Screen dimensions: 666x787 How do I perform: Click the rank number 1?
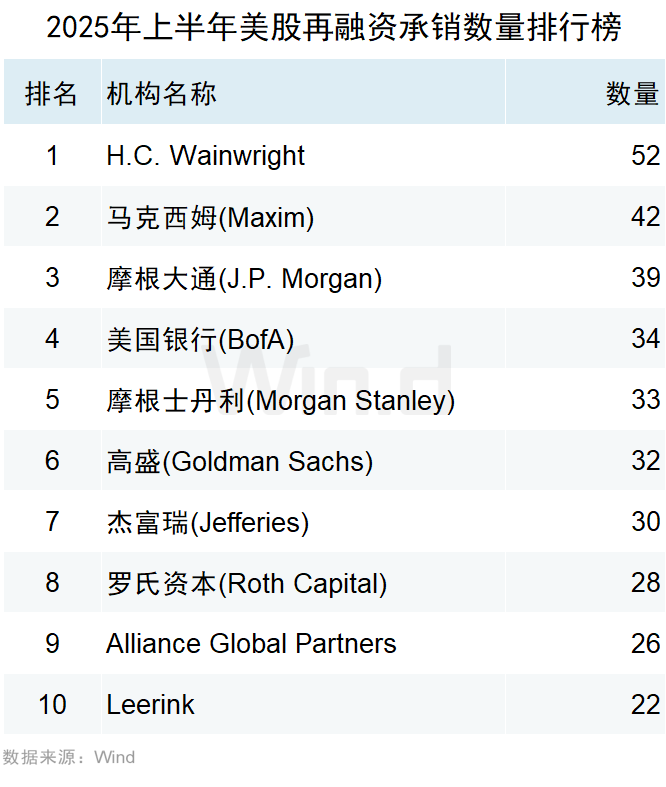click(x=52, y=156)
